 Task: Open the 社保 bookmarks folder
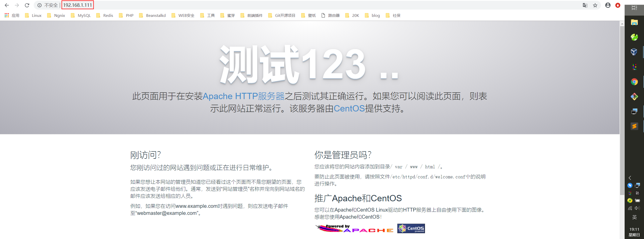393,15
